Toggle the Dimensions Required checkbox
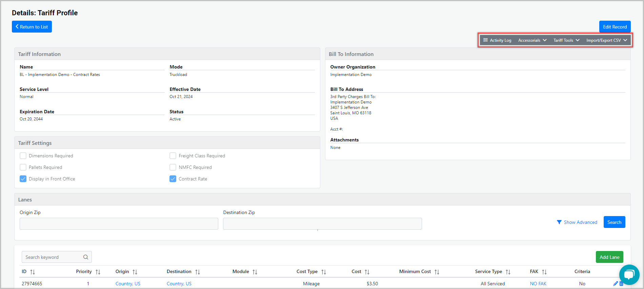The height and width of the screenshot is (289, 644). (23, 156)
